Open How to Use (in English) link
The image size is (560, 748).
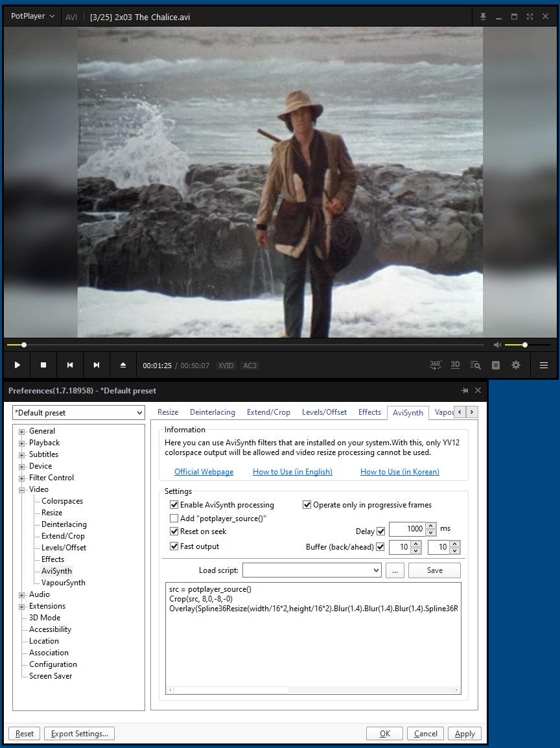tap(292, 472)
